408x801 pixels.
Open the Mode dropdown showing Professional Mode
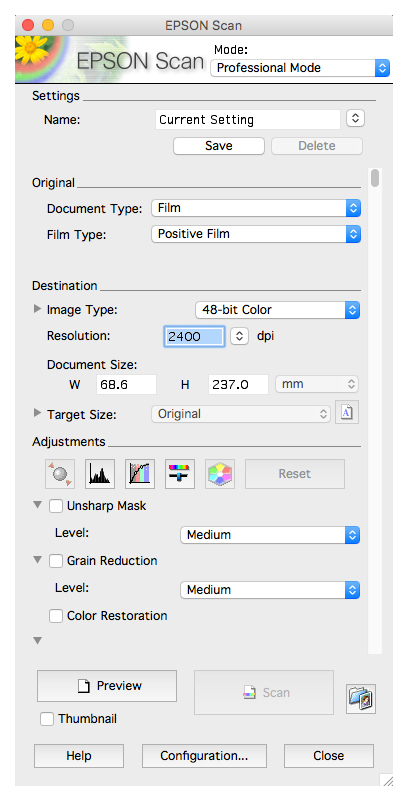point(300,67)
